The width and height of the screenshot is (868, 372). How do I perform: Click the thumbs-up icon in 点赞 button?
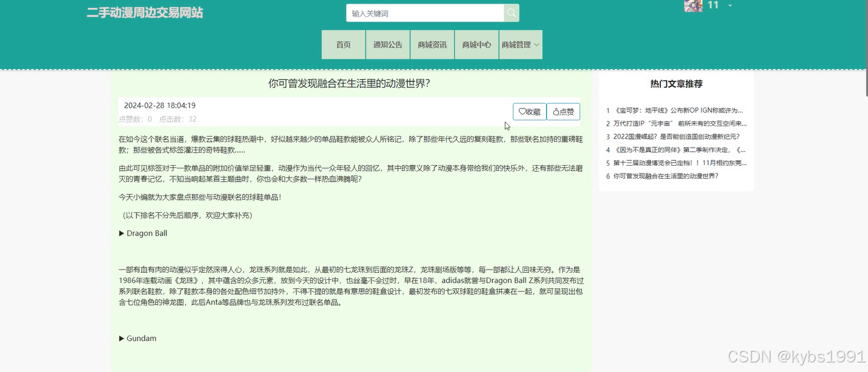click(556, 112)
